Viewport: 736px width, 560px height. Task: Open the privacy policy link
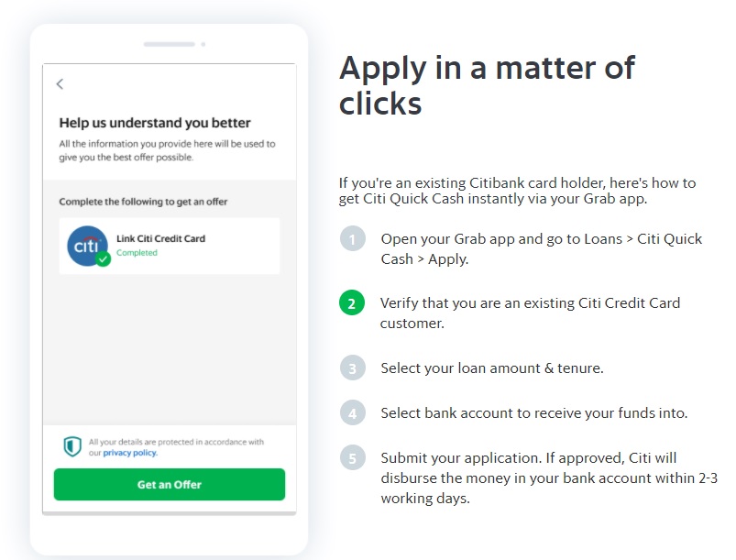[x=130, y=453]
